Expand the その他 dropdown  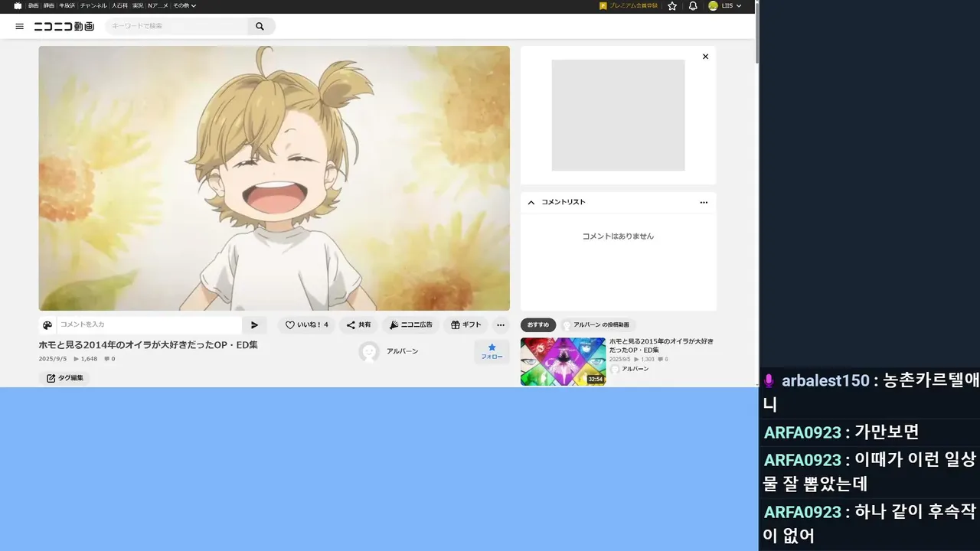click(185, 5)
